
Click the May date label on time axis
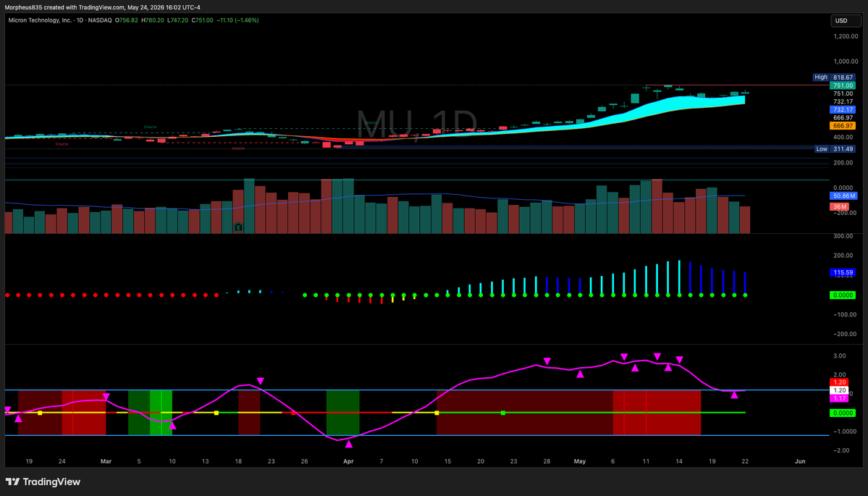point(580,461)
